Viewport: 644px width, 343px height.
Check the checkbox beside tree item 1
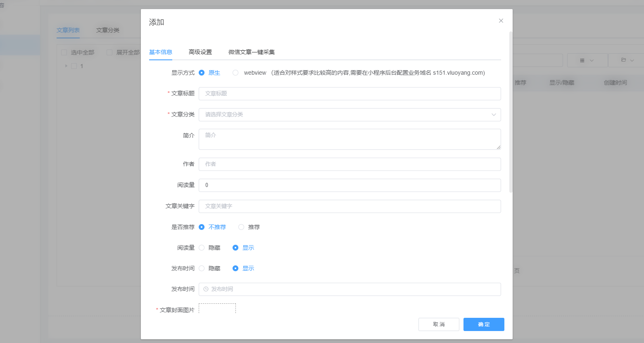(x=74, y=66)
